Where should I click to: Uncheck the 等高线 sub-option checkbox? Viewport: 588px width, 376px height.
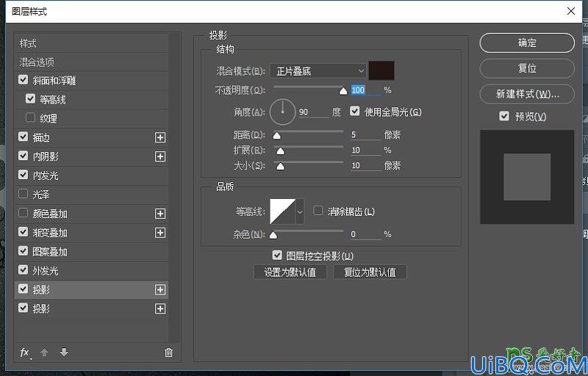[x=30, y=99]
